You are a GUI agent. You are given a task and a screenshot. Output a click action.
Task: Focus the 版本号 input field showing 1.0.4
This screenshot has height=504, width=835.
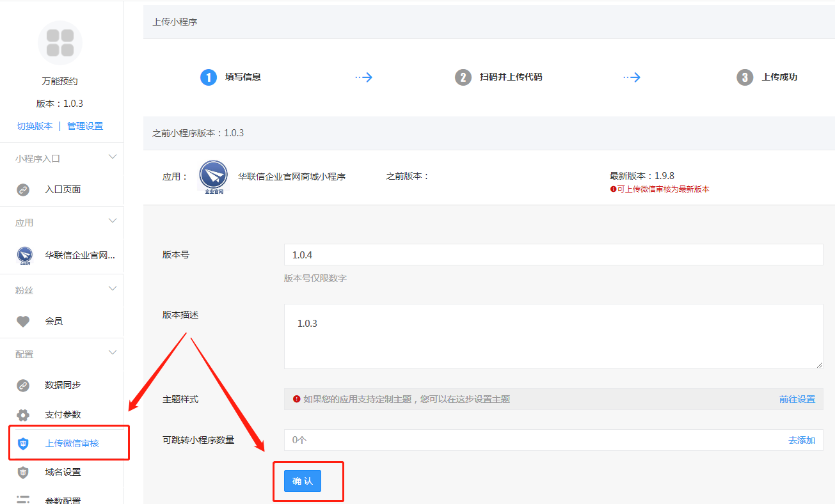[x=553, y=255]
